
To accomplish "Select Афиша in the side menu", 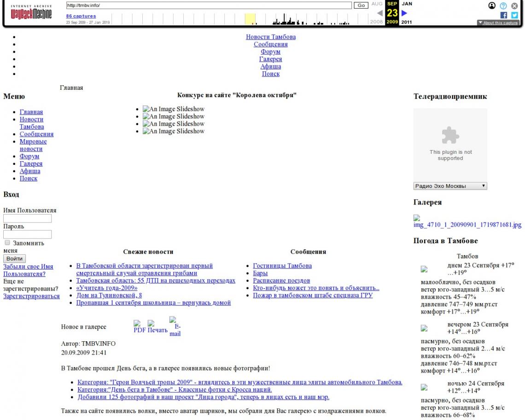I will [30, 171].
